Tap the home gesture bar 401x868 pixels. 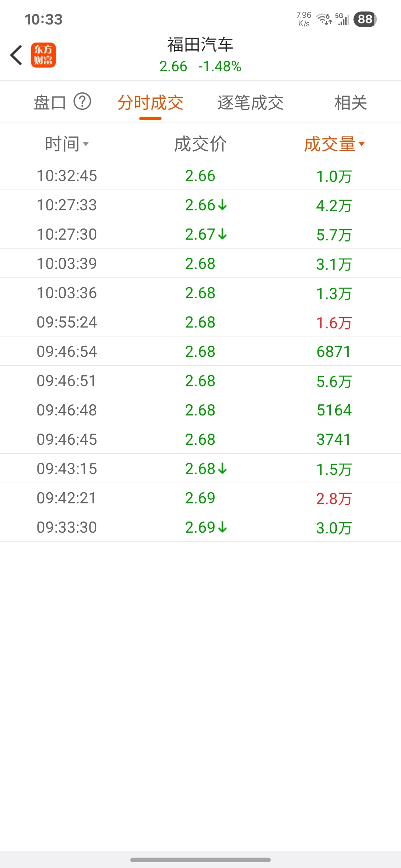[200, 859]
